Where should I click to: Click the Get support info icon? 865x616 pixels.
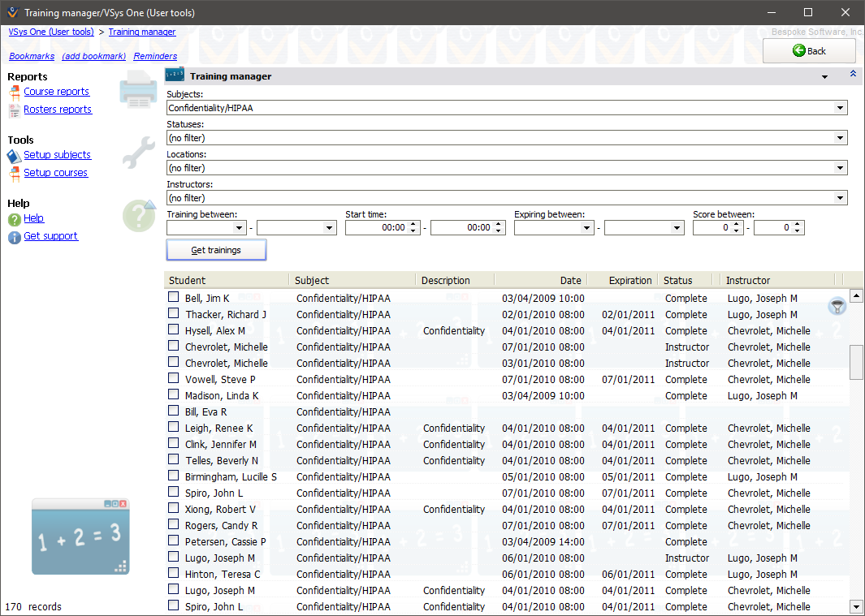pyautogui.click(x=15, y=235)
